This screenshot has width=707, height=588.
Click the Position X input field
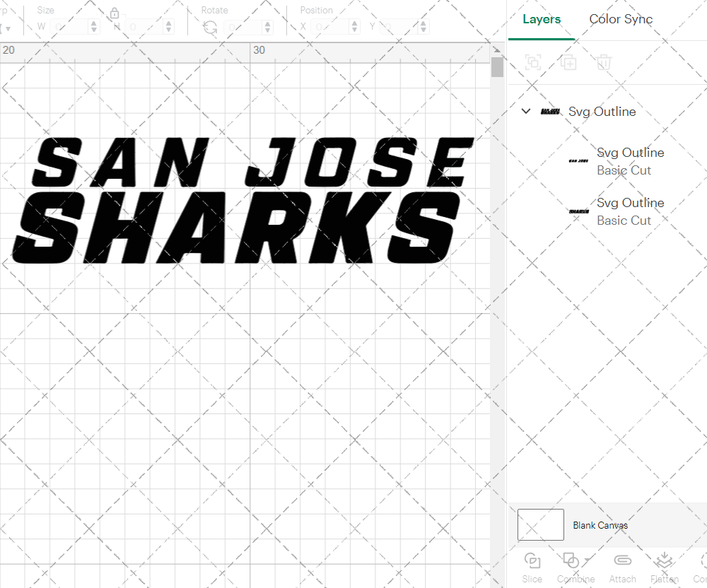click(x=330, y=27)
